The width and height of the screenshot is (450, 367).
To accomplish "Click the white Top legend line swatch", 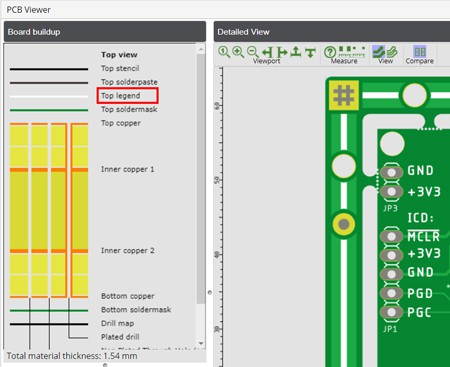I will click(49, 97).
